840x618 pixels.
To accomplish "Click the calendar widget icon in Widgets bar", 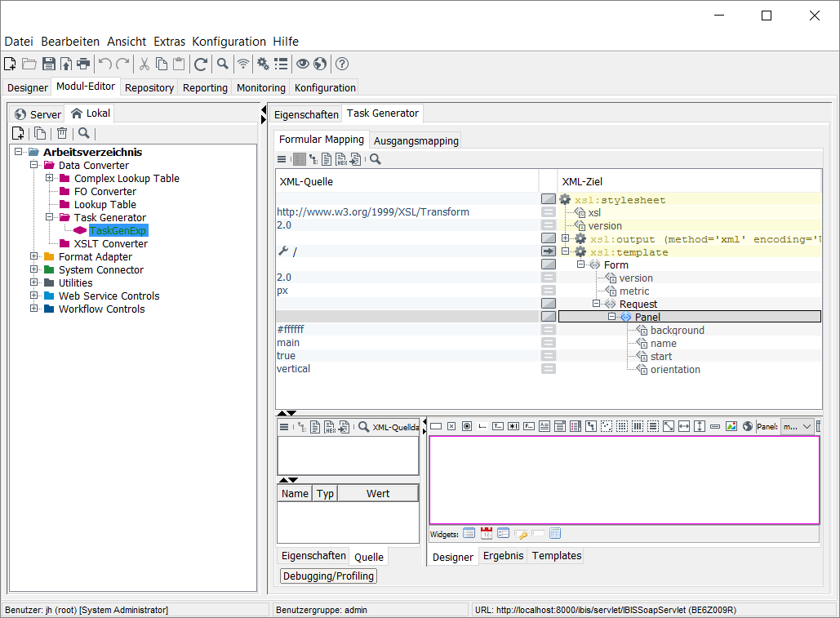I will point(487,534).
